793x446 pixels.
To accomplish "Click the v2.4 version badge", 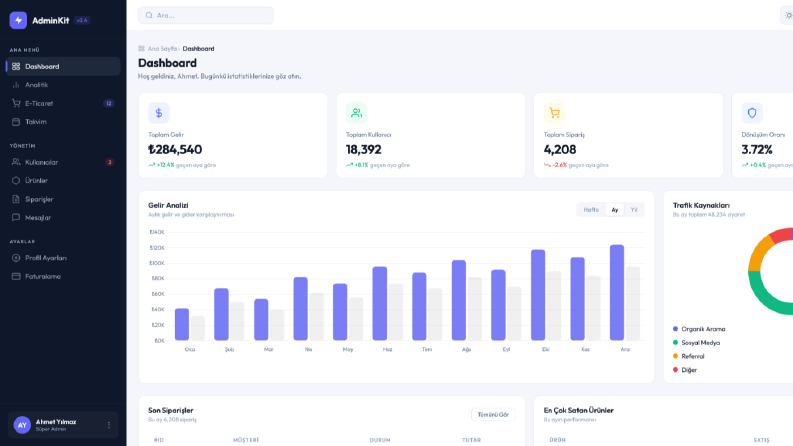I will 82,20.
